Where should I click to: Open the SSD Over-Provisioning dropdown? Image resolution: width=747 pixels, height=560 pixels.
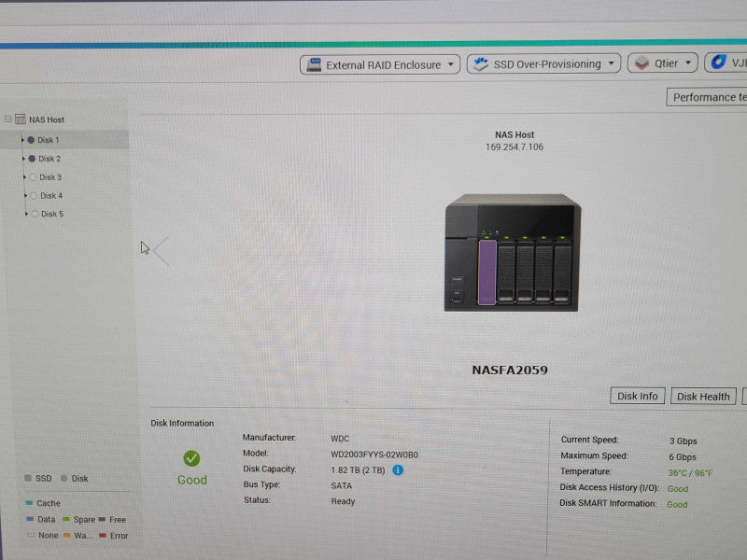coord(543,63)
